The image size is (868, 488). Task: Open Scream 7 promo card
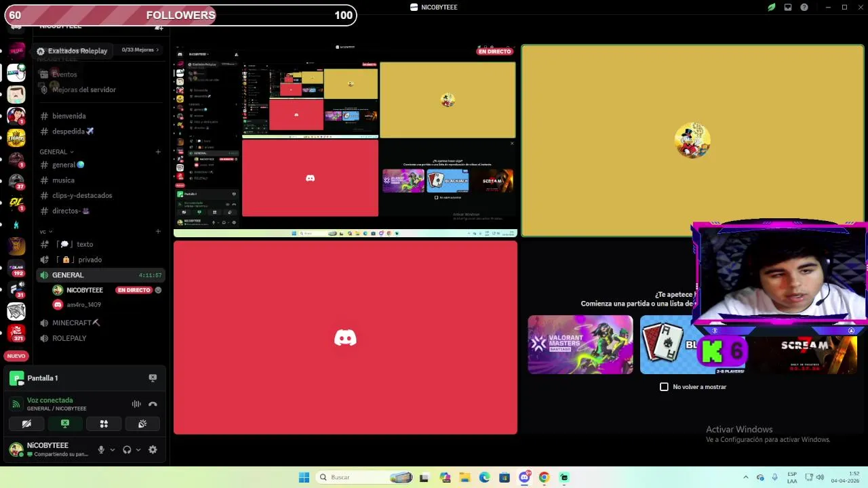point(805,344)
